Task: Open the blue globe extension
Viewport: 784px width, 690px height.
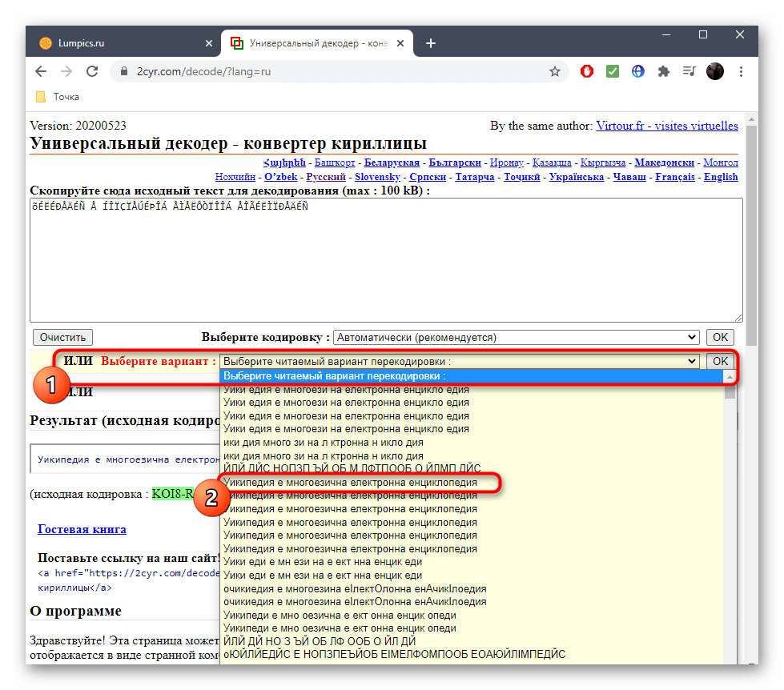Action: point(637,71)
